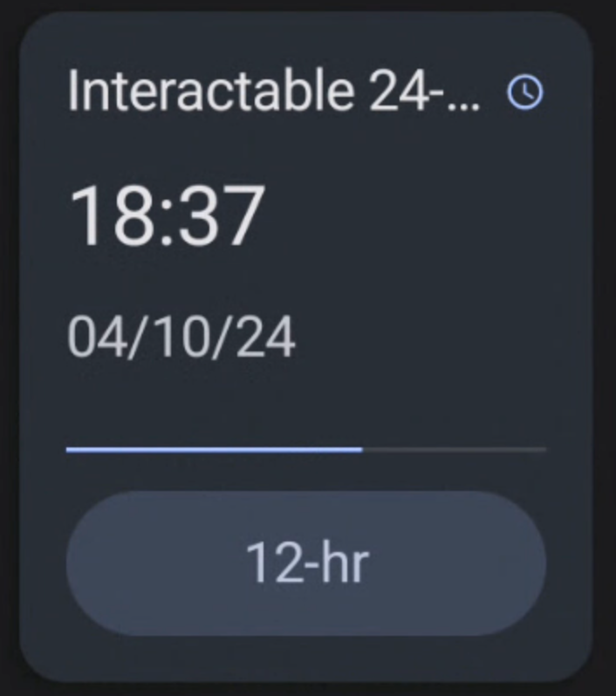The image size is (616, 696).
Task: Click the far right end of the progress bar
Action: tap(544, 450)
